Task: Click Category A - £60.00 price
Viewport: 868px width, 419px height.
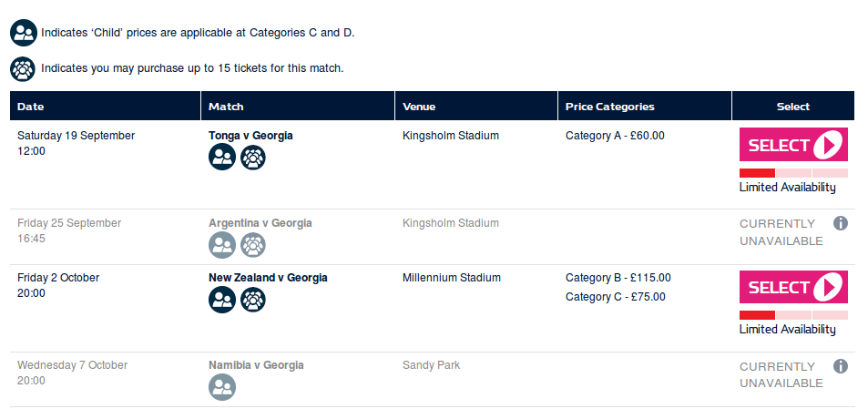Action: pos(615,136)
